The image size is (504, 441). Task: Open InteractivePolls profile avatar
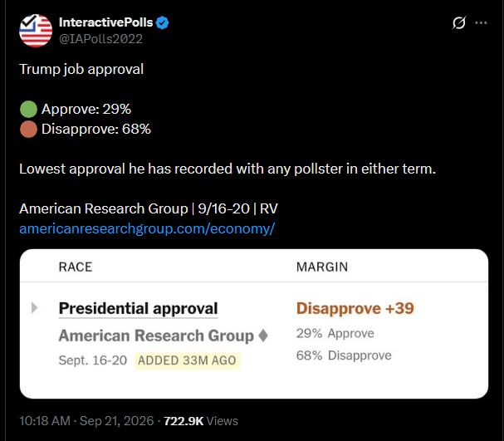tap(36, 31)
